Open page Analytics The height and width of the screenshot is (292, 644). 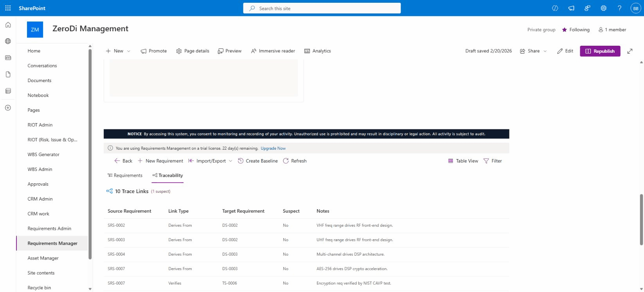point(318,51)
